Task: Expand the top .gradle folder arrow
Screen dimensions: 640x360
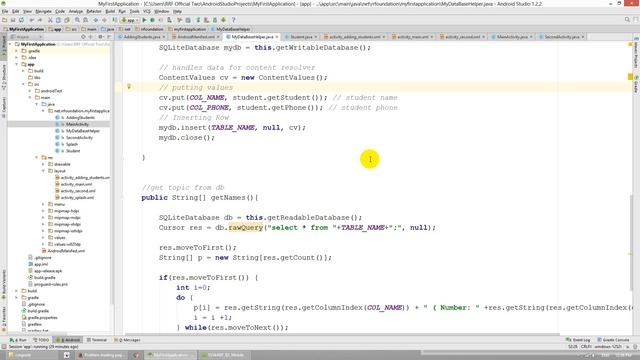Action: (x=17, y=51)
